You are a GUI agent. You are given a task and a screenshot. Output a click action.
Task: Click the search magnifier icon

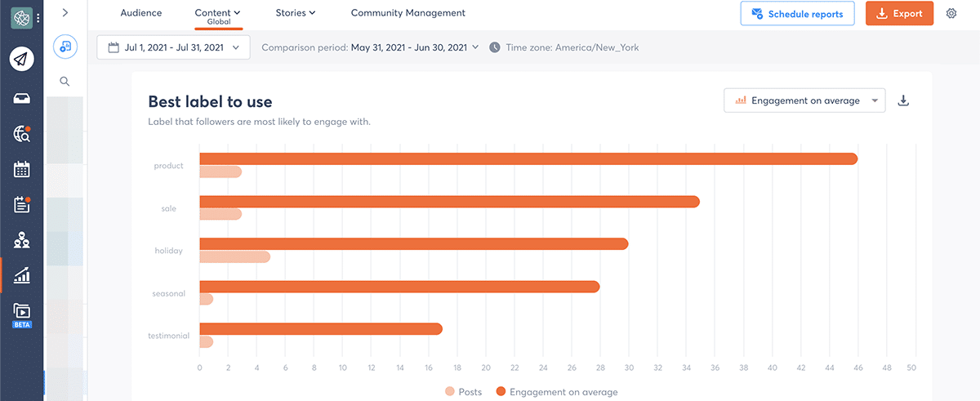(65, 82)
